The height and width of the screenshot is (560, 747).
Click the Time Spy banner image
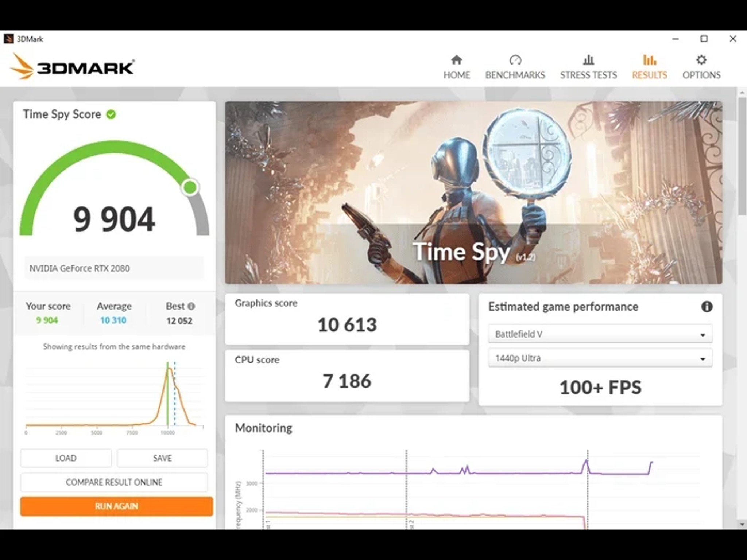473,192
